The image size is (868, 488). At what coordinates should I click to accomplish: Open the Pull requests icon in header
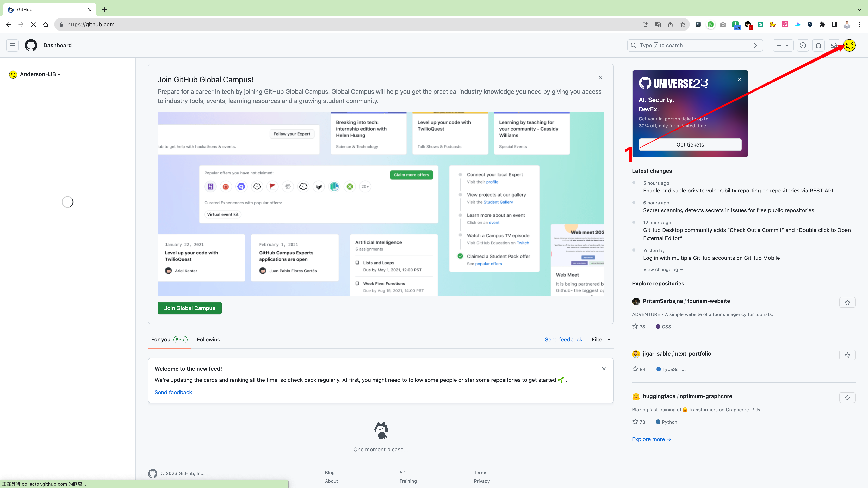pyautogui.click(x=818, y=45)
